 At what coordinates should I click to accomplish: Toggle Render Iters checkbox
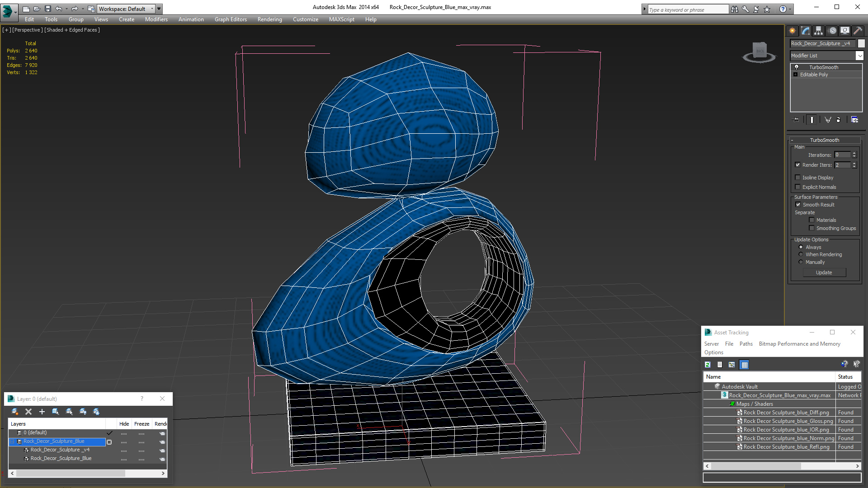pyautogui.click(x=798, y=165)
